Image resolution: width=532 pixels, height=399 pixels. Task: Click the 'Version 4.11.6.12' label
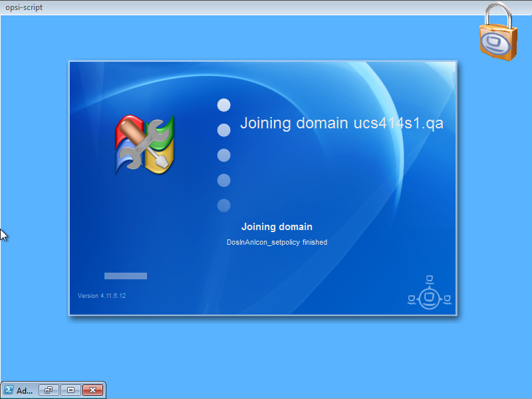tap(102, 296)
